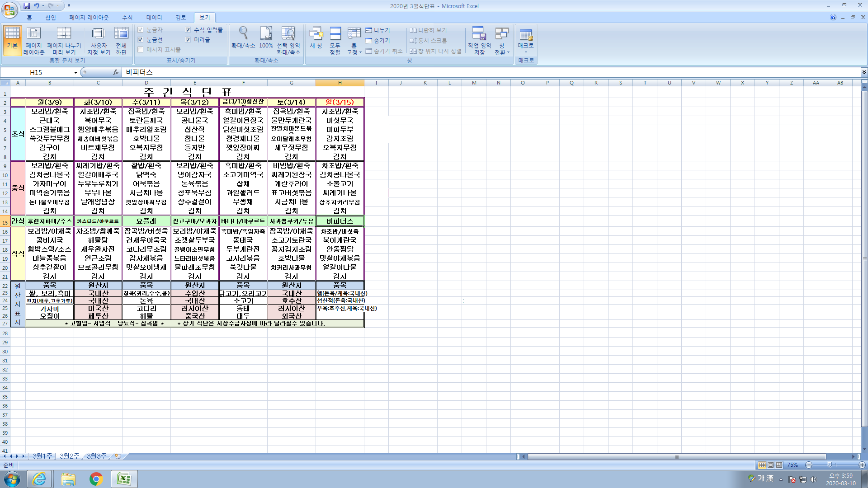Uncheck the formula bar (수식 입력줄) checkbox
868x488 pixels.
(x=188, y=30)
